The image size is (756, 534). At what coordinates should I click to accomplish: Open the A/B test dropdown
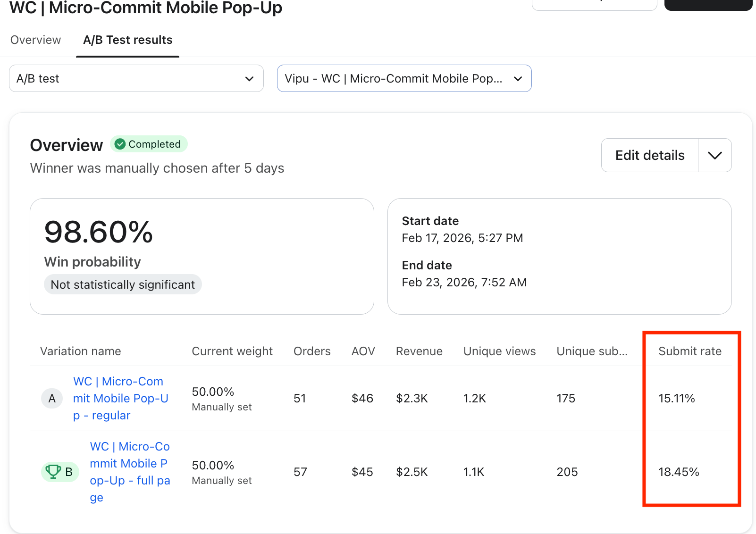(136, 78)
